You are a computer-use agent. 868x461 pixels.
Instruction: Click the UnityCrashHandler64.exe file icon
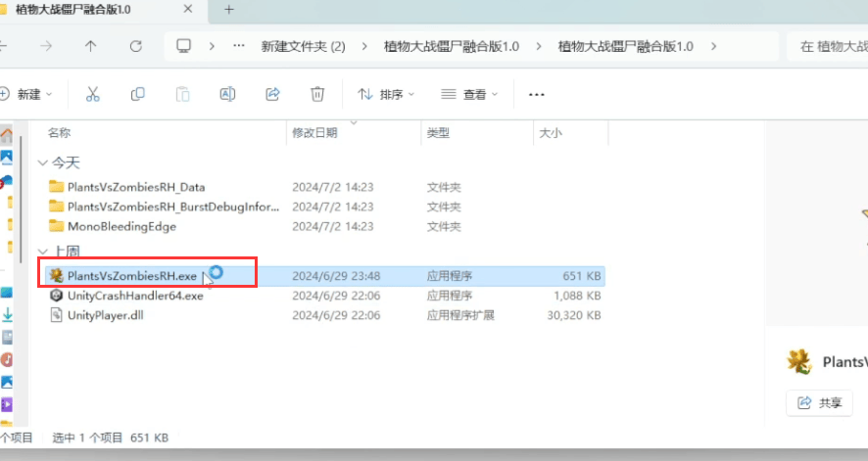[x=57, y=296]
